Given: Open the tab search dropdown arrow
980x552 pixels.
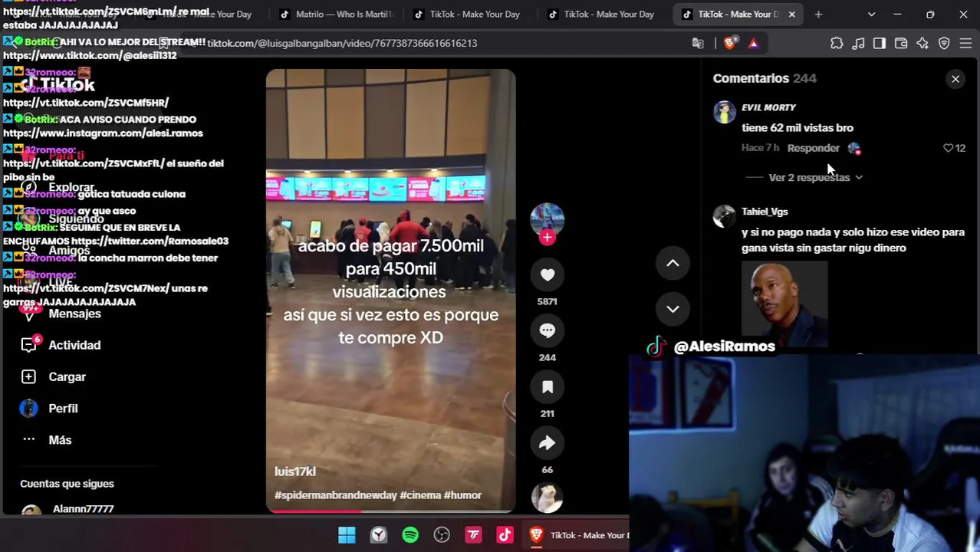Looking at the screenshot, I should pos(871,15).
